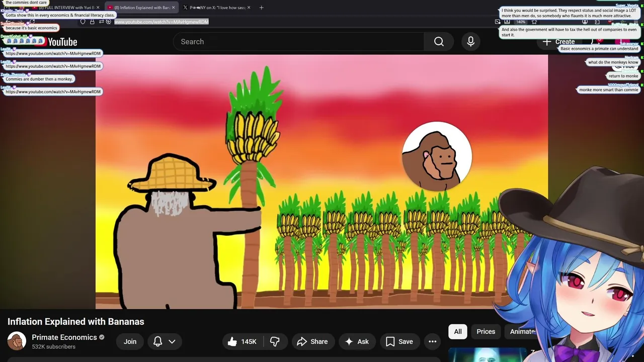
Task: Click the verified badge next to Primate Economics
Action: [x=102, y=337]
